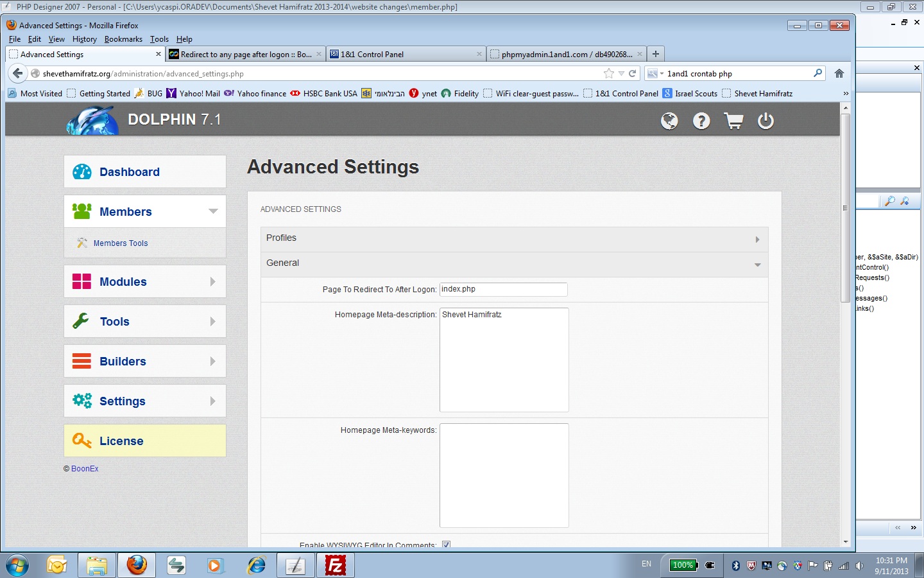Image resolution: width=924 pixels, height=578 pixels.
Task: Open the Members Tools link
Action: pos(121,243)
